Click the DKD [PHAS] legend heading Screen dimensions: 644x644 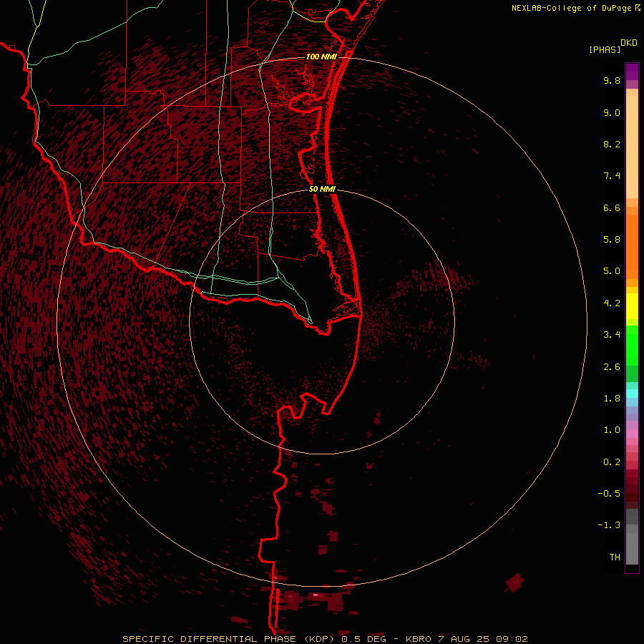click(x=613, y=46)
